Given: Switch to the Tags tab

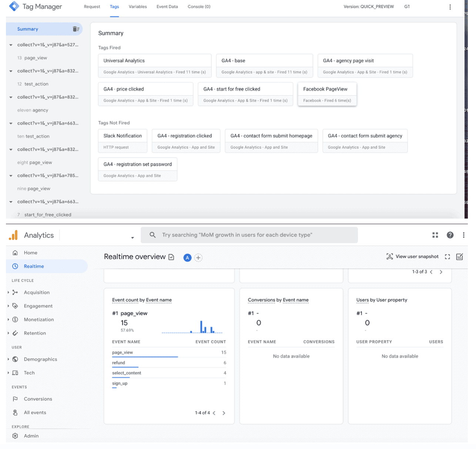Looking at the screenshot, I should (114, 7).
